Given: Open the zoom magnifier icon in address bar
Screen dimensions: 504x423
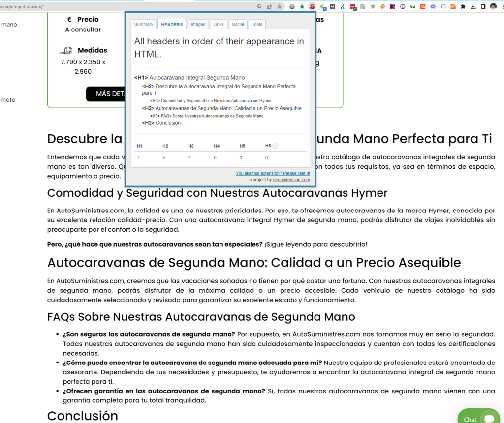Looking at the screenshot, I should coord(259,7).
